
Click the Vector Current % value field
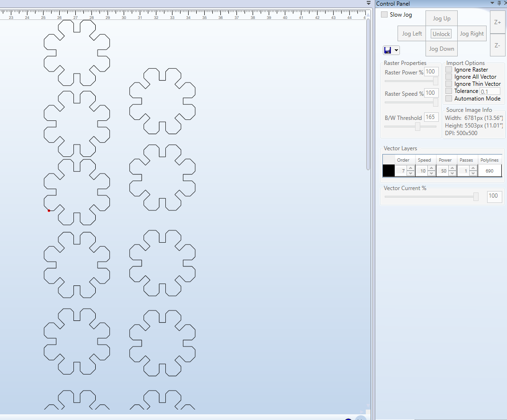point(494,196)
